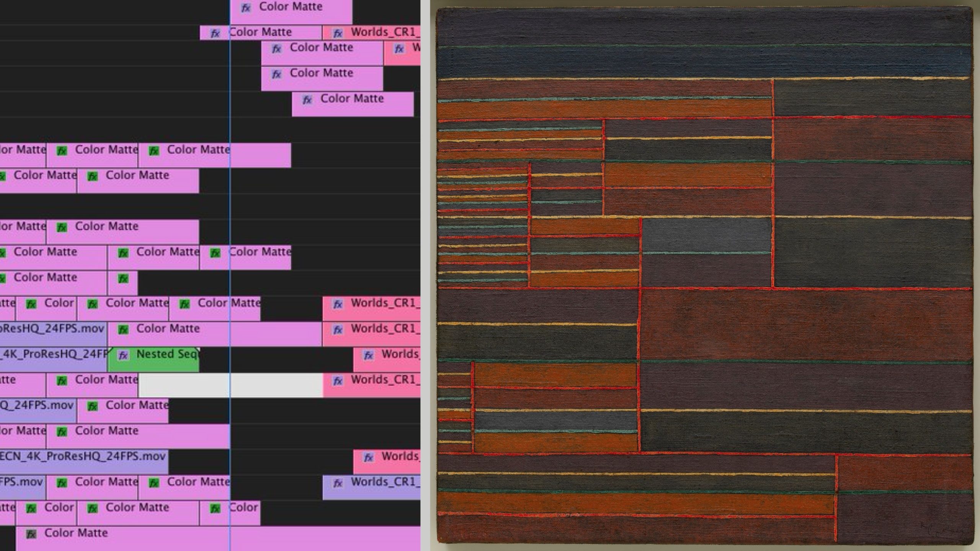Select the oResHQ_24FPS.mov clip
Viewport: 980px width, 551px height.
click(54, 334)
